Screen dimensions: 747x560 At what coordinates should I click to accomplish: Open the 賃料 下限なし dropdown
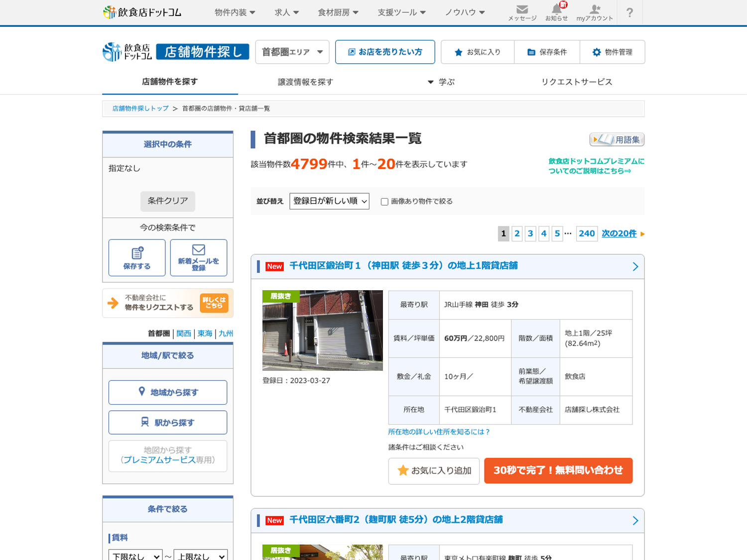click(135, 556)
